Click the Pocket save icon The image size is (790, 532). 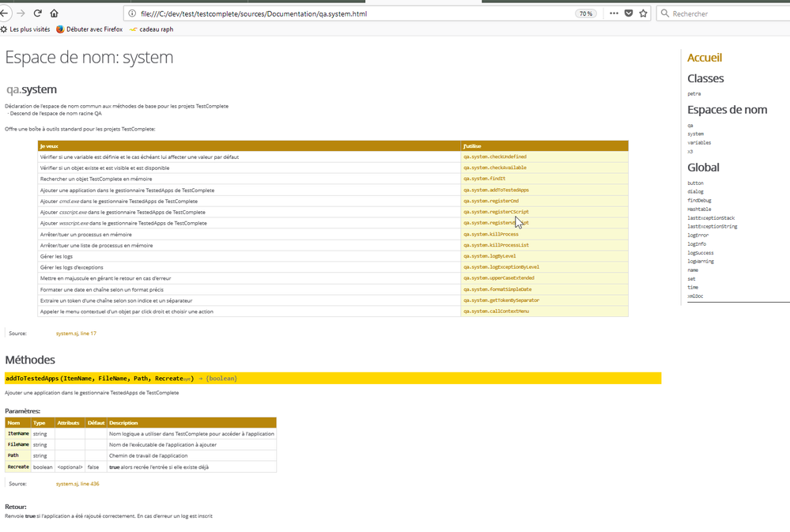(x=629, y=13)
